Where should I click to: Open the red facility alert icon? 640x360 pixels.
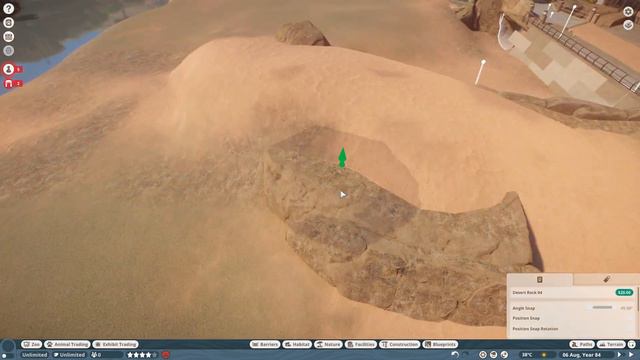[x=9, y=84]
